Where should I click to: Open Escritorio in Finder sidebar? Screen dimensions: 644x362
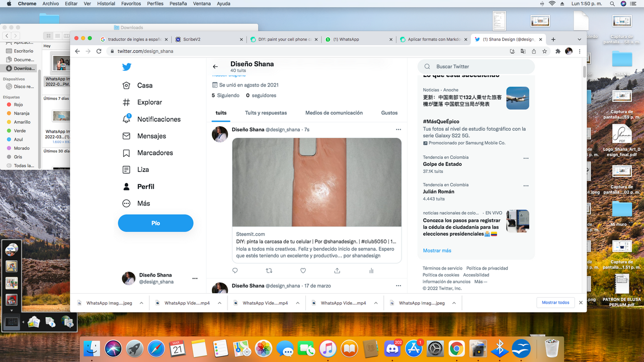point(20,51)
